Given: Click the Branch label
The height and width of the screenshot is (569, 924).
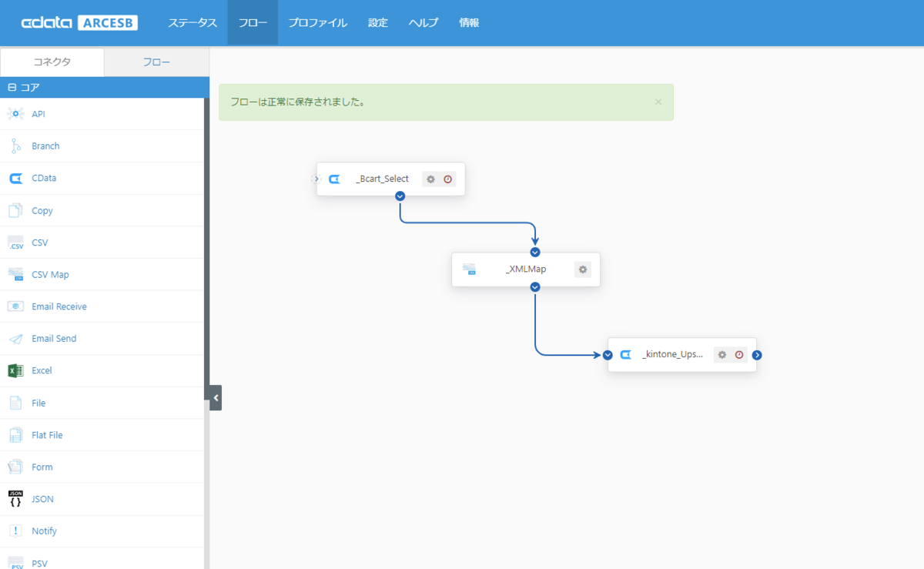Looking at the screenshot, I should pos(45,146).
